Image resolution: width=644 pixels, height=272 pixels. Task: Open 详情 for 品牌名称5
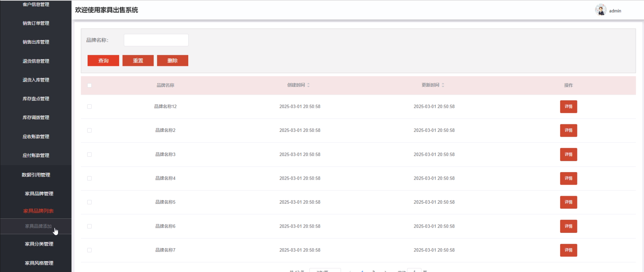click(x=568, y=202)
